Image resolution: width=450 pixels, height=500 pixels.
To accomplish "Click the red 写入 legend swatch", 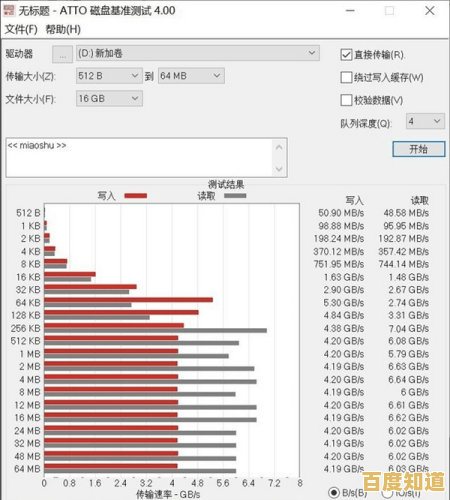I will click(136, 196).
